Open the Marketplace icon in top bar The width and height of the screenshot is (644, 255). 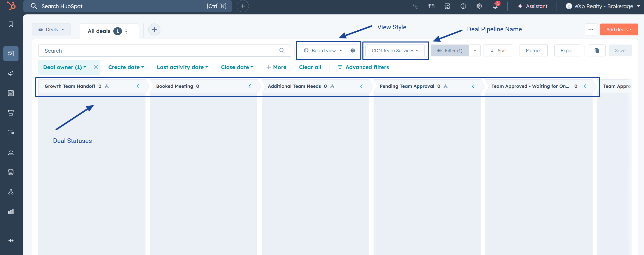(447, 6)
